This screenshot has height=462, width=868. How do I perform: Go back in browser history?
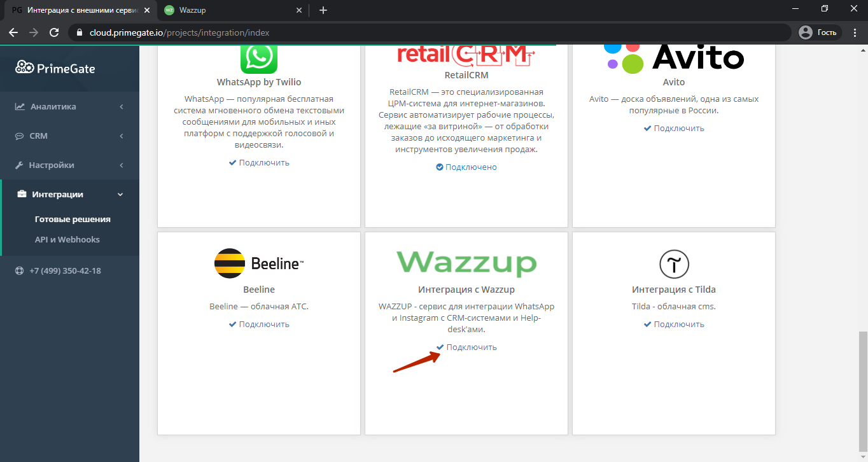(x=13, y=32)
